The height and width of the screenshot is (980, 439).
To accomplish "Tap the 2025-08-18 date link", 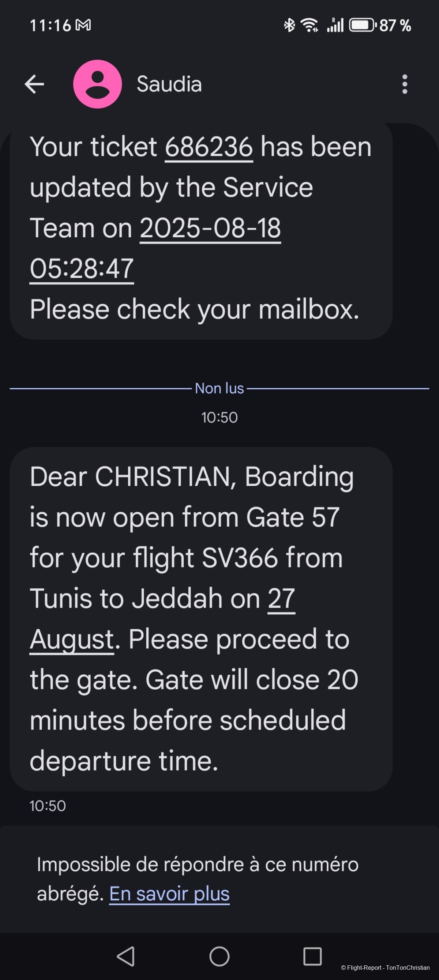I will point(210,228).
